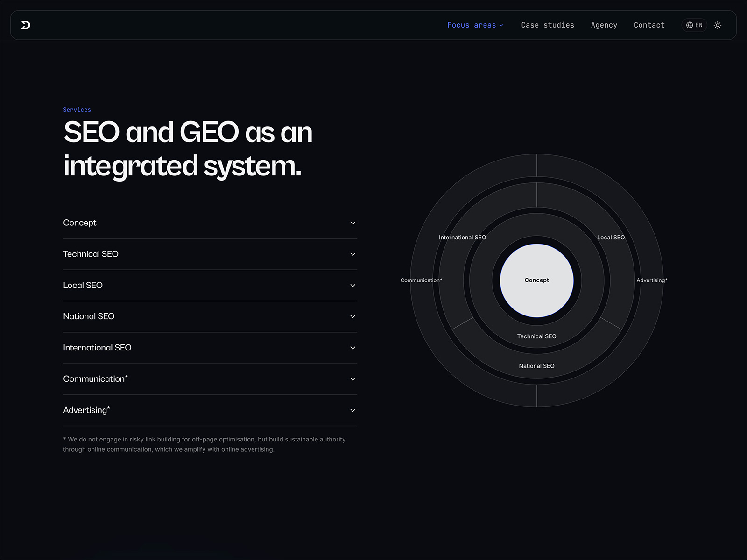Select Technical SEO ring label in diagram
Screen dimensions: 747x560
[537, 336]
